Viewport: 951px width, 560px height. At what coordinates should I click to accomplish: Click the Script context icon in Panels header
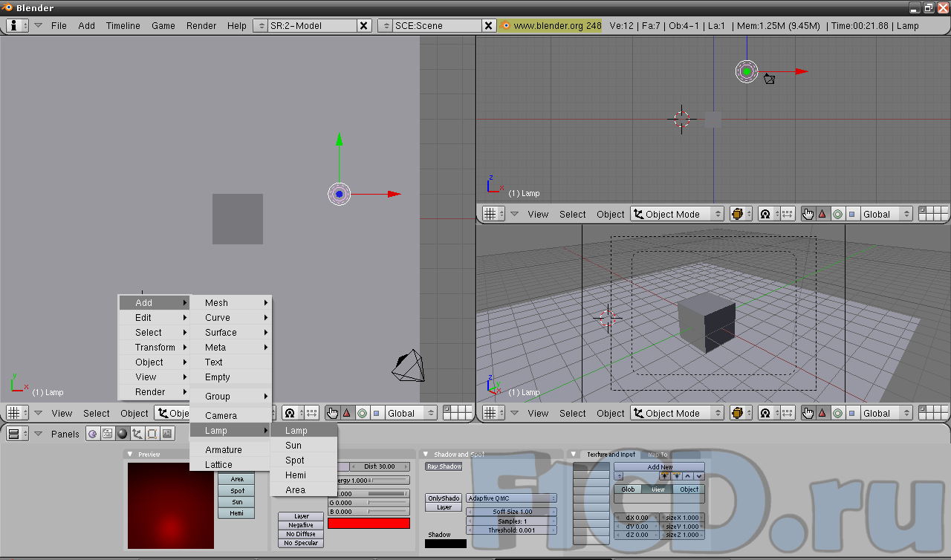tap(108, 434)
